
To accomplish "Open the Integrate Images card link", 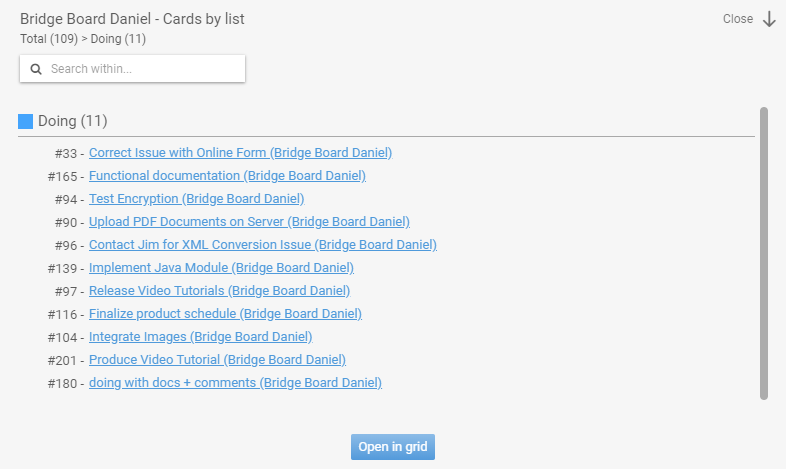I will (x=201, y=337).
